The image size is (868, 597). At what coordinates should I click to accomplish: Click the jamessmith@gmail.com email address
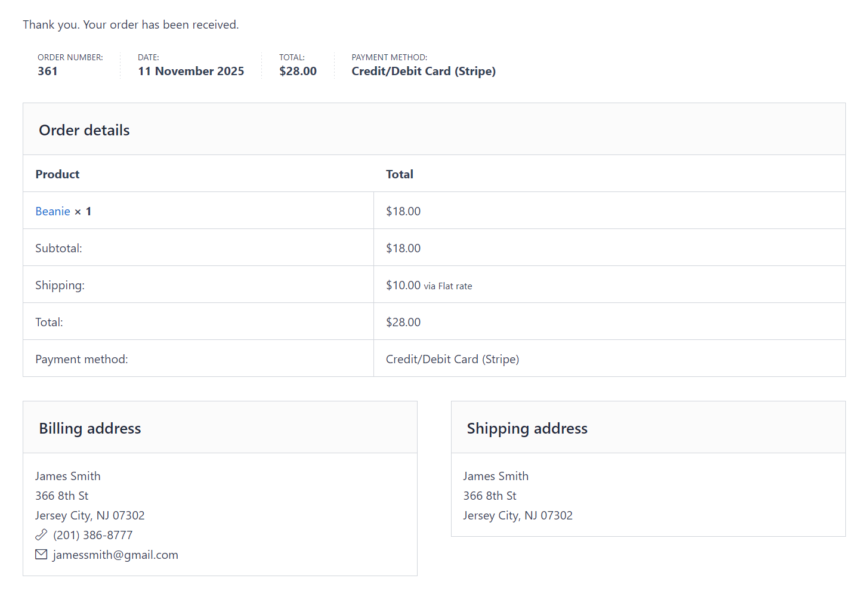pyautogui.click(x=116, y=555)
